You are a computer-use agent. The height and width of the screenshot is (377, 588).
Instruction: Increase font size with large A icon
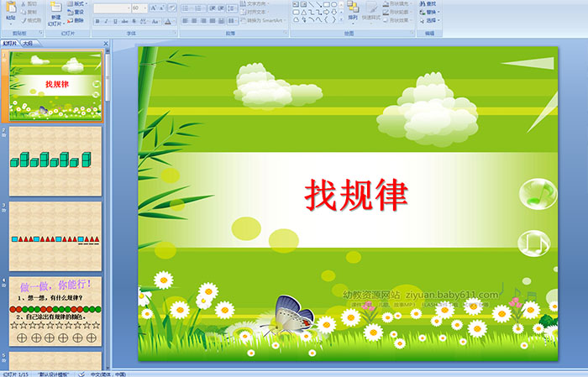coord(154,8)
